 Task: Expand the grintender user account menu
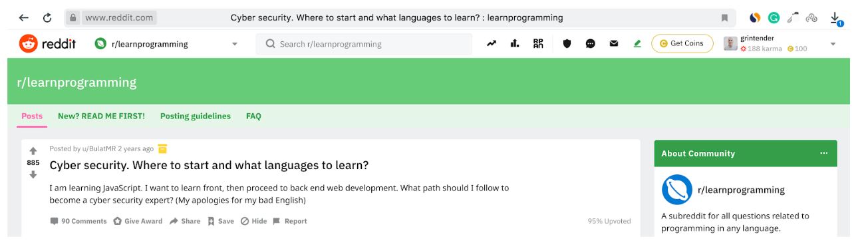pyautogui.click(x=833, y=45)
